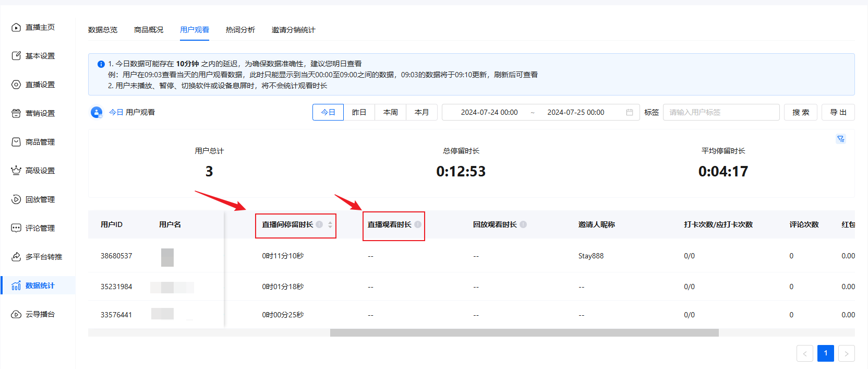Switch to the 数据总览 tab
Viewport: 868px width, 369px height.
point(103,30)
